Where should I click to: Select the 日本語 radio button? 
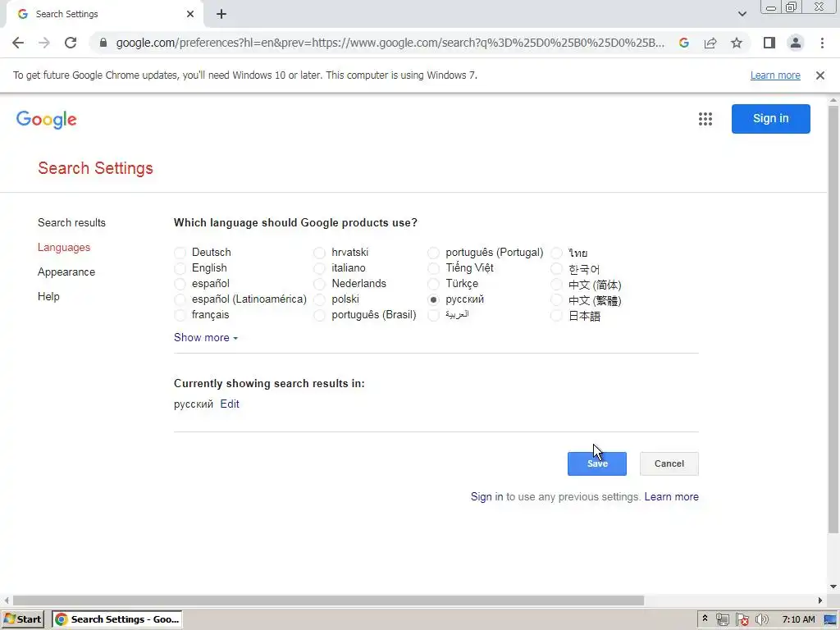(557, 315)
